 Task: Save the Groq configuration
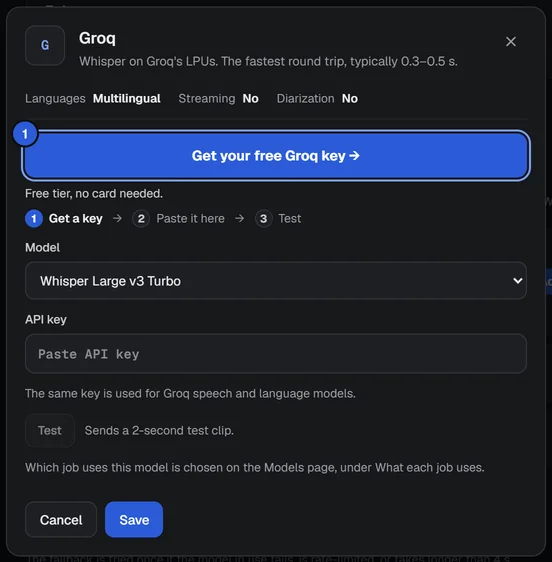[134, 519]
